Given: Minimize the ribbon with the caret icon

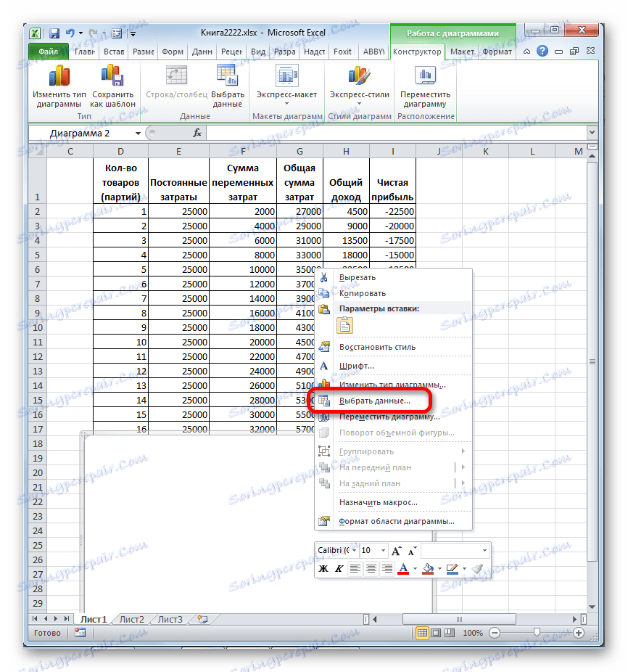Looking at the screenshot, I should pyautogui.click(x=526, y=52).
